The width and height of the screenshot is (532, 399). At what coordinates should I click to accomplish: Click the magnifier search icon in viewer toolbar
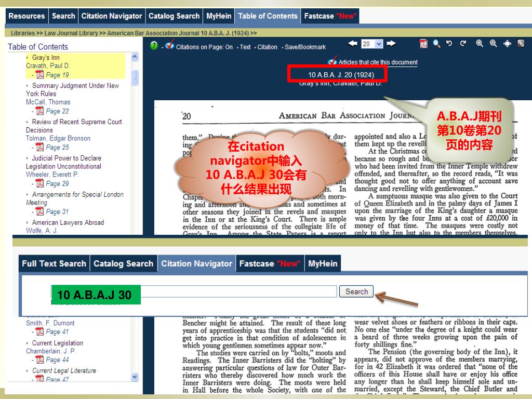(436, 44)
